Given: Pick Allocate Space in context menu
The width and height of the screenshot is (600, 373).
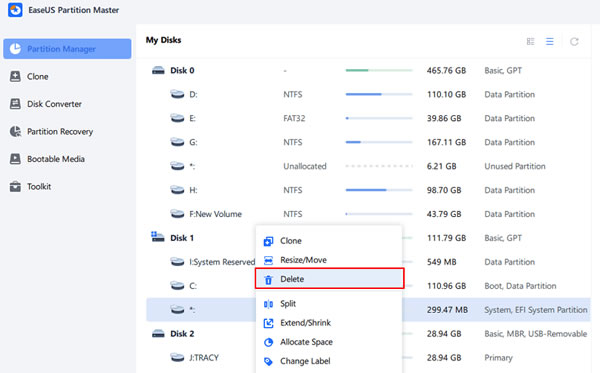Looking at the screenshot, I should pyautogui.click(x=329, y=342).
